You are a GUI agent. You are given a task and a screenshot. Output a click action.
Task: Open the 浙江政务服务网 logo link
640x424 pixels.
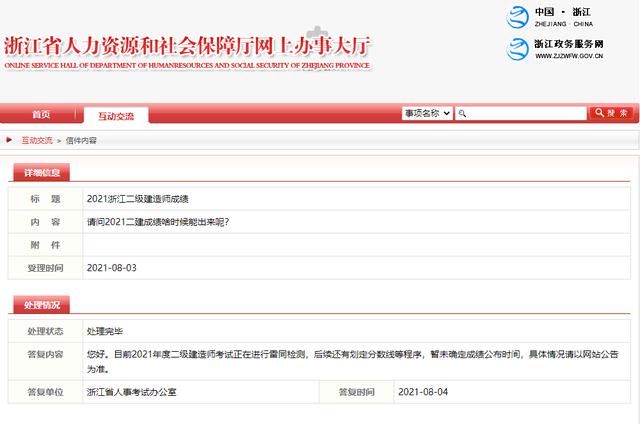[554, 49]
